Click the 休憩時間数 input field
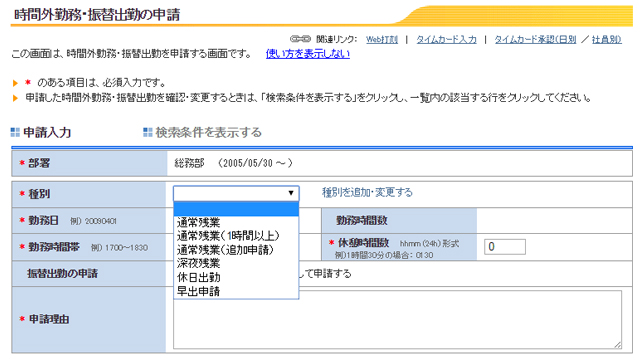This screenshot has height=360, width=640. pyautogui.click(x=504, y=247)
